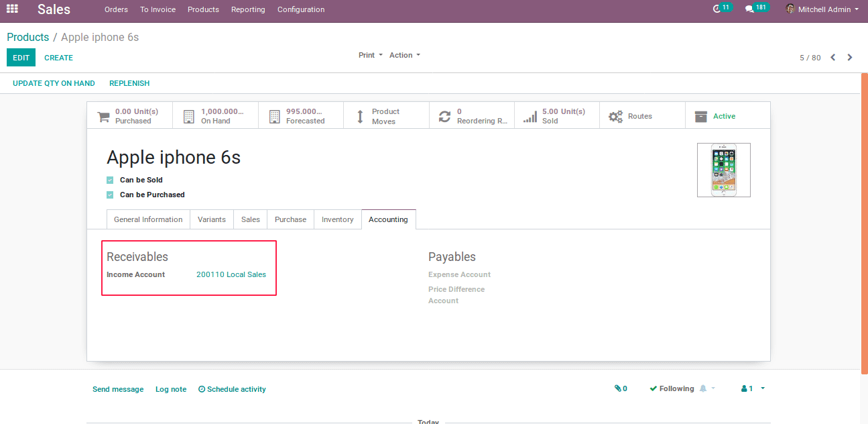Switch to the Variants tab
Image resolution: width=868 pixels, height=424 pixels.
[x=212, y=219]
